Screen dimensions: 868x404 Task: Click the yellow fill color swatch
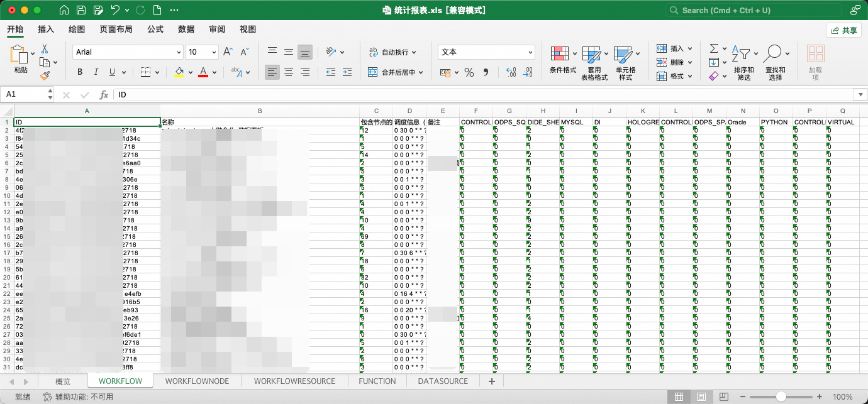(x=179, y=72)
